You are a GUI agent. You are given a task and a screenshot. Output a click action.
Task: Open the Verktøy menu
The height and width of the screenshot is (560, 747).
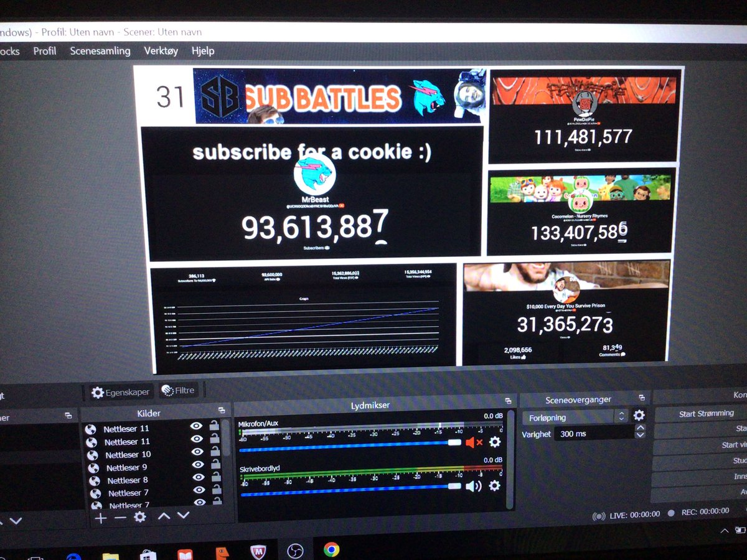click(x=161, y=51)
